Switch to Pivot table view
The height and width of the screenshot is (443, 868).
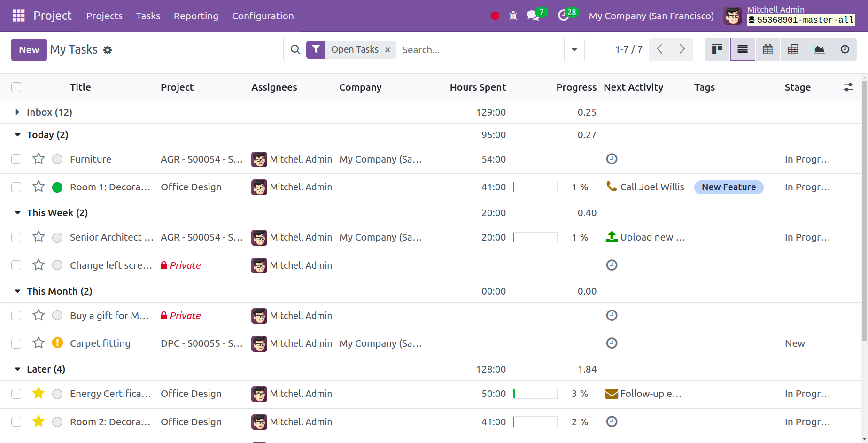(x=793, y=49)
